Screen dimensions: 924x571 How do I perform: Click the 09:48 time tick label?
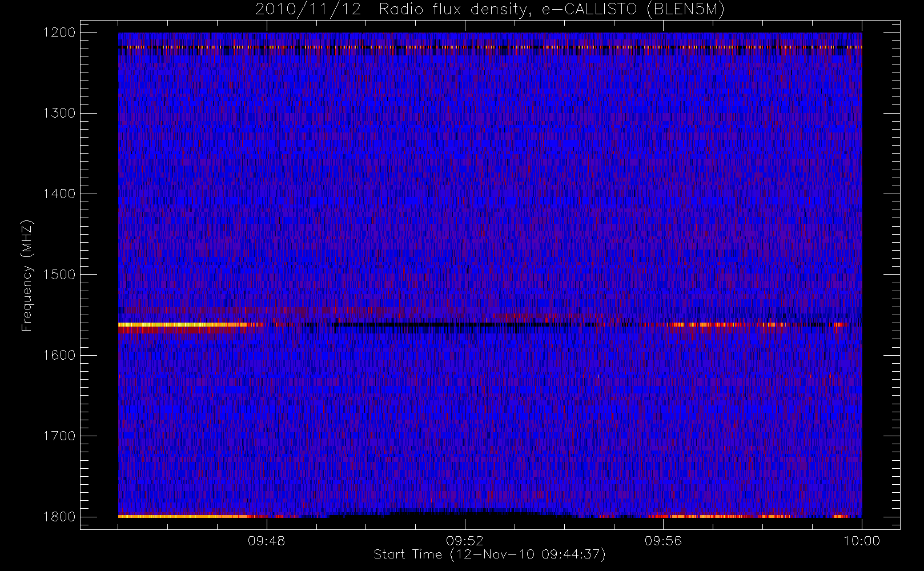[267, 541]
